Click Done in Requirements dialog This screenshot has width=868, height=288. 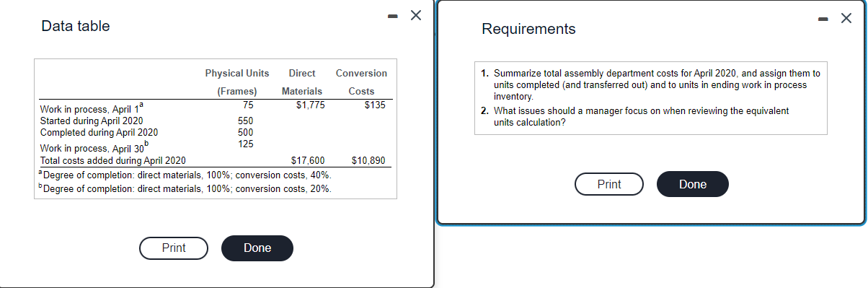(x=693, y=184)
